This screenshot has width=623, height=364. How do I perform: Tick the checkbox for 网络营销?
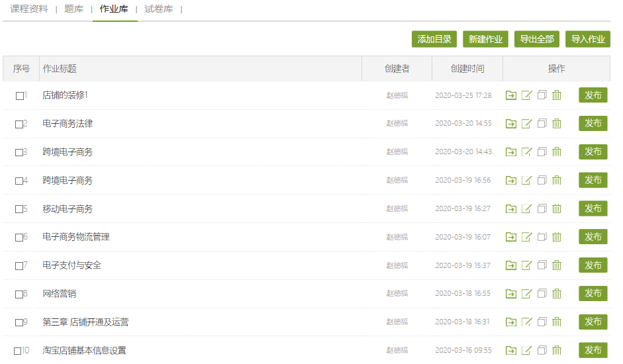(x=20, y=294)
